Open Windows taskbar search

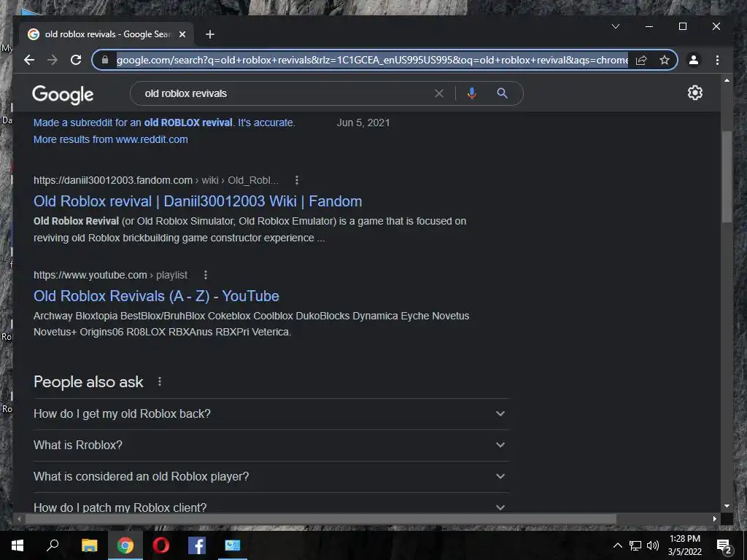point(53,545)
